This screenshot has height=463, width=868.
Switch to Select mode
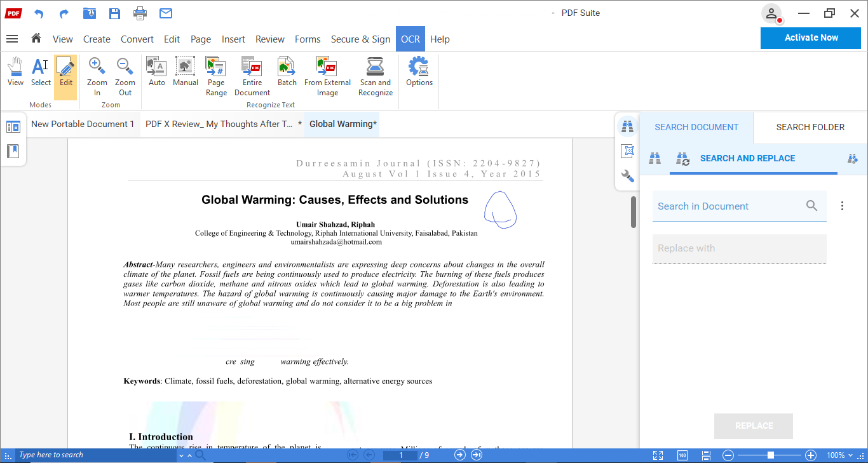40,72
